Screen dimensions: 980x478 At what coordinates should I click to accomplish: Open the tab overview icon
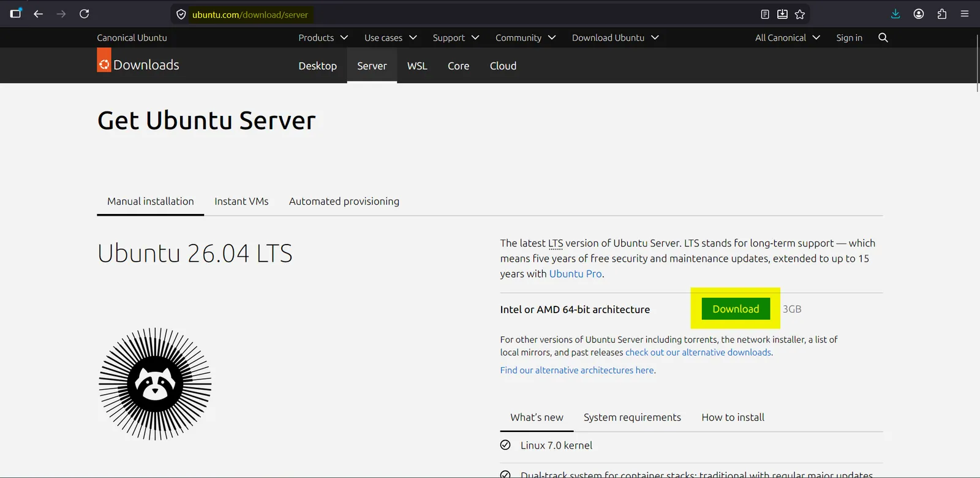coord(16,13)
